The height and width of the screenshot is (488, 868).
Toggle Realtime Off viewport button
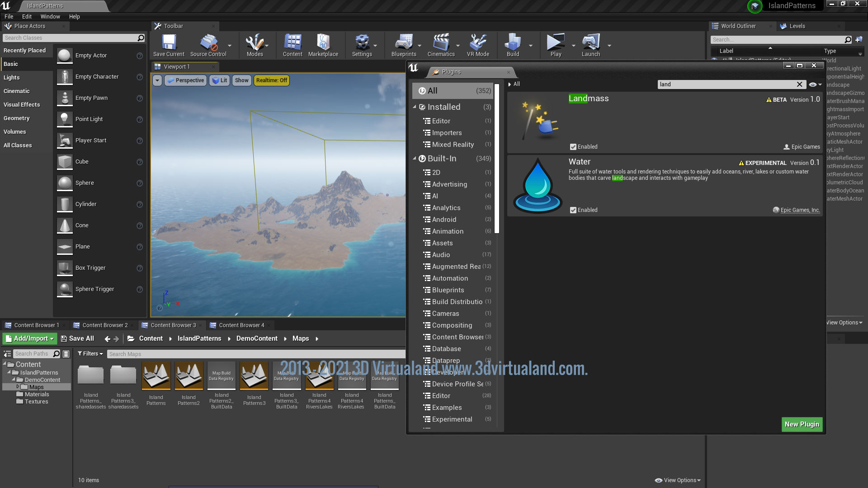[x=272, y=80]
